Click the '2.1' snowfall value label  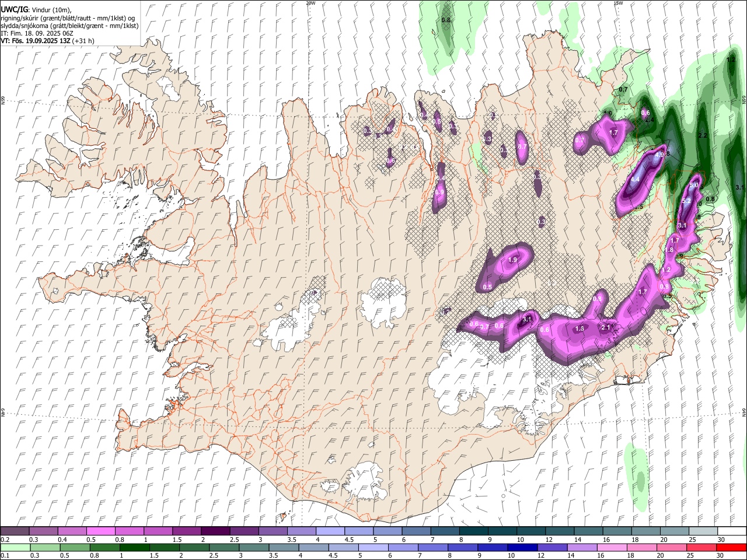click(x=606, y=327)
